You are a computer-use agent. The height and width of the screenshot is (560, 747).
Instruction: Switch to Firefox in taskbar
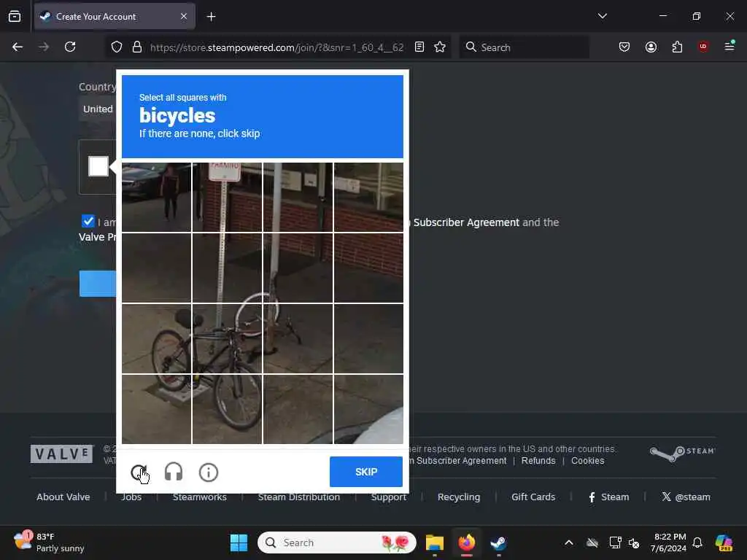[467, 542]
